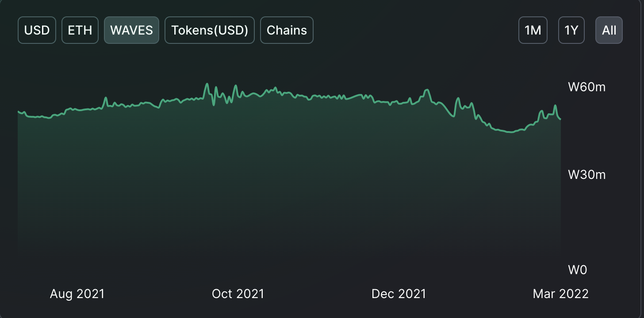The width and height of the screenshot is (644, 318).
Task: Click the chart line's lowest dip before Mar 2022
Action: click(511, 132)
